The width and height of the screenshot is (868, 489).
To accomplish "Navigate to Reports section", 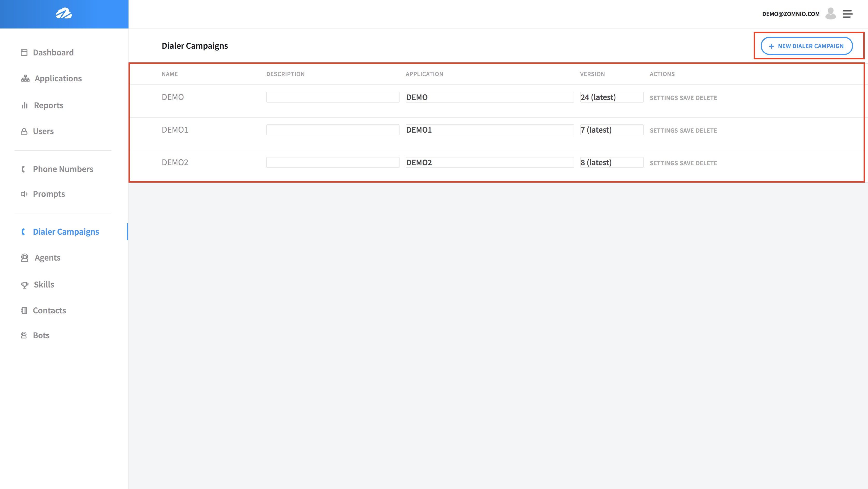I will [x=48, y=105].
